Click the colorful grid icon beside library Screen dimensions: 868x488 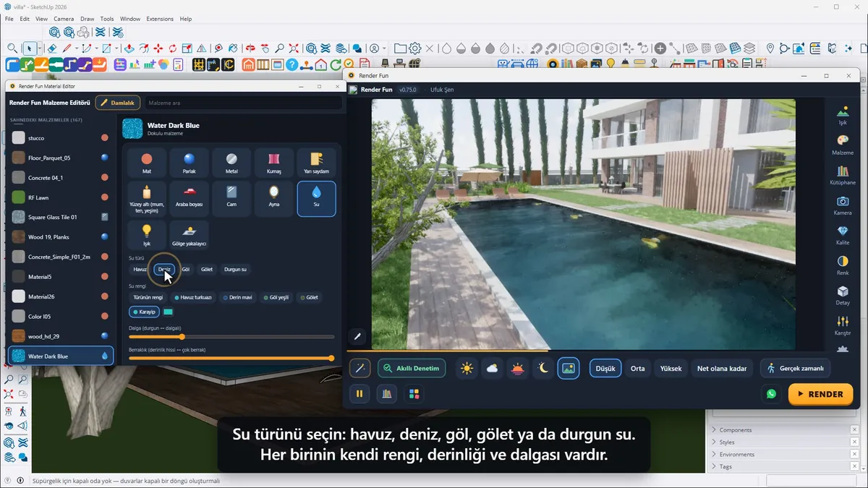coord(414,394)
